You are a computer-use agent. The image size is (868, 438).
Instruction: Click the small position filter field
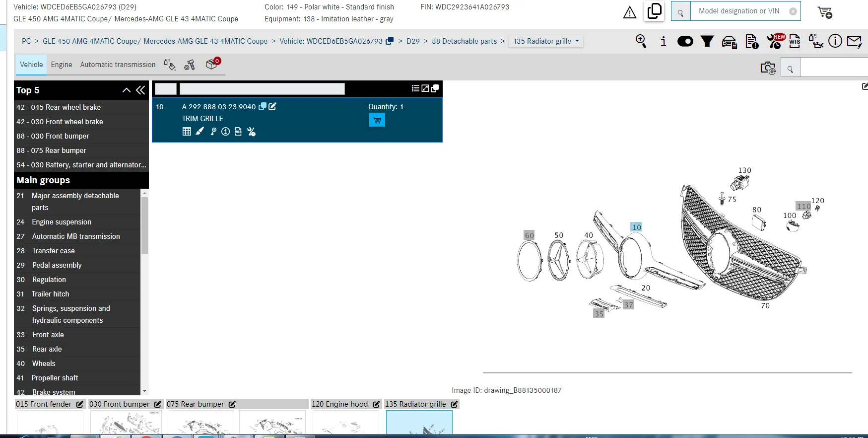[166, 89]
